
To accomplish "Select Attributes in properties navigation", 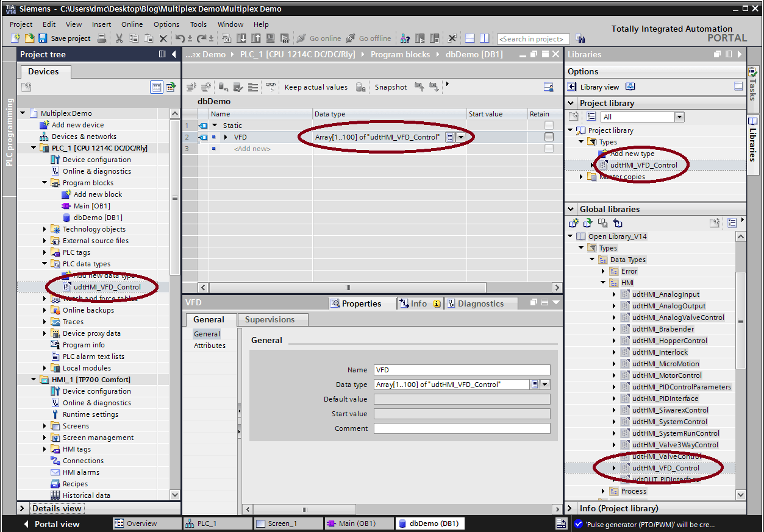I will (210, 346).
